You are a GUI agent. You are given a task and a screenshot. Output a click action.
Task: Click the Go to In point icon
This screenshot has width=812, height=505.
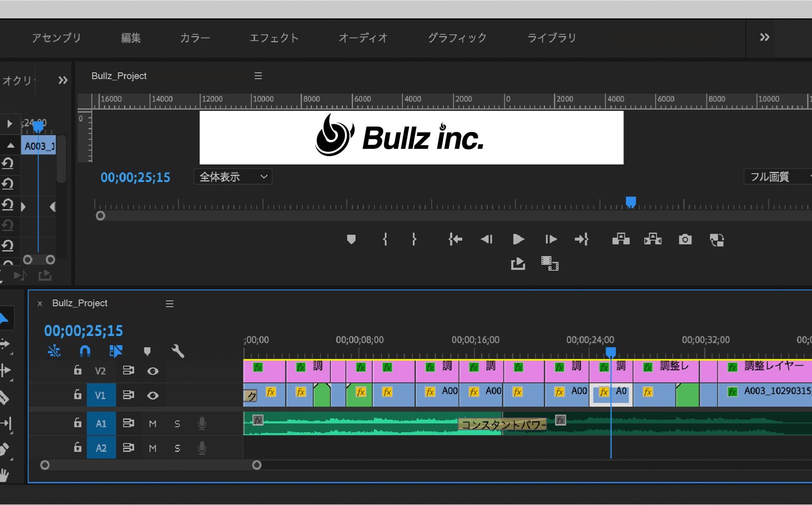pyautogui.click(x=455, y=239)
